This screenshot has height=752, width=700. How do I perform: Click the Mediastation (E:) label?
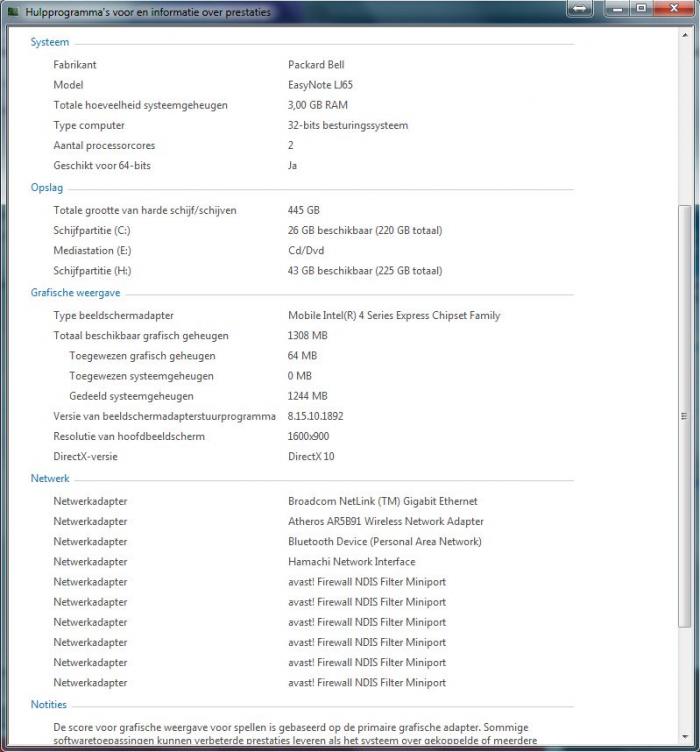tap(92, 250)
